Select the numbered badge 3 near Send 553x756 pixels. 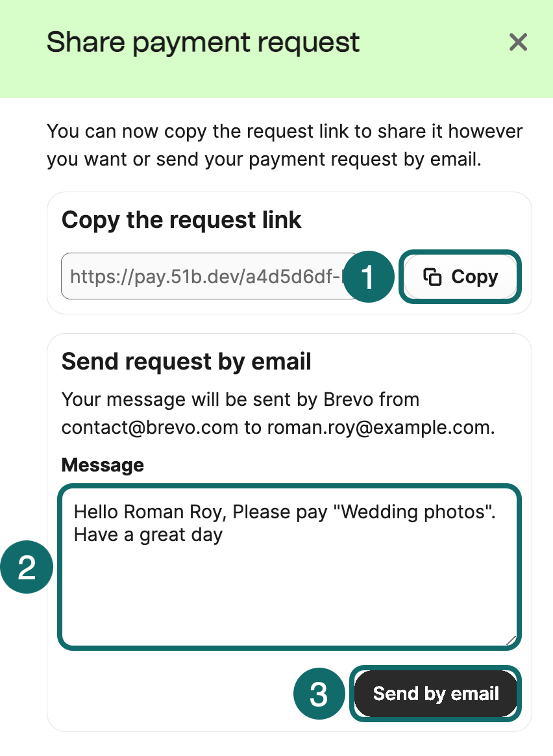(319, 694)
